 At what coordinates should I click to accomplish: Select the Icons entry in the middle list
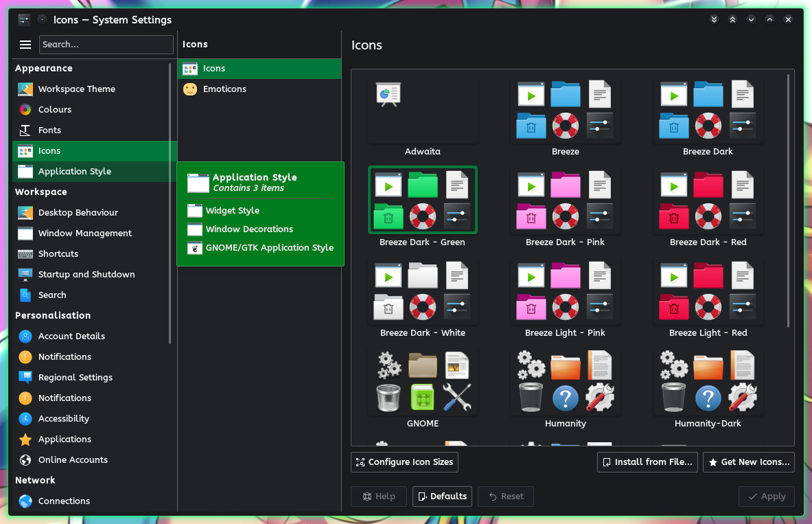pyautogui.click(x=259, y=69)
